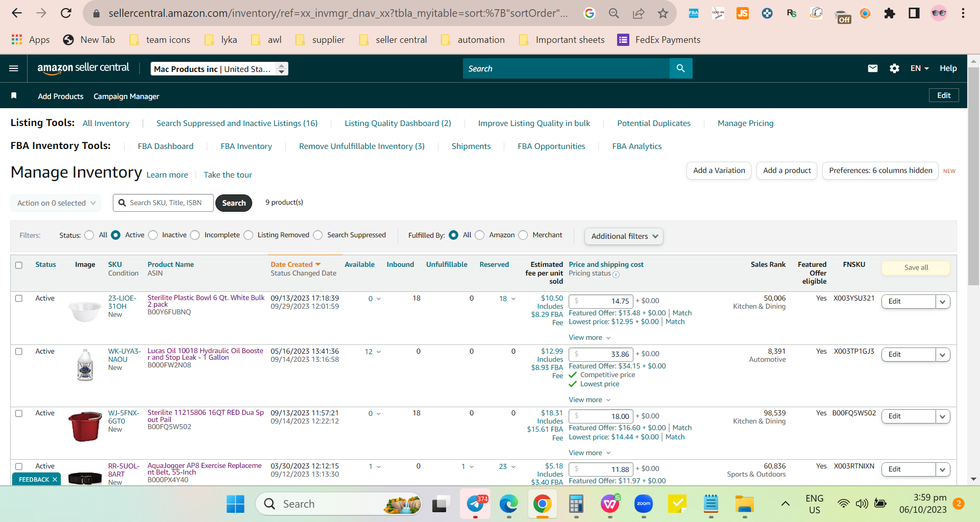The image size is (980, 522).
Task: Click the Add a product button
Action: (787, 170)
